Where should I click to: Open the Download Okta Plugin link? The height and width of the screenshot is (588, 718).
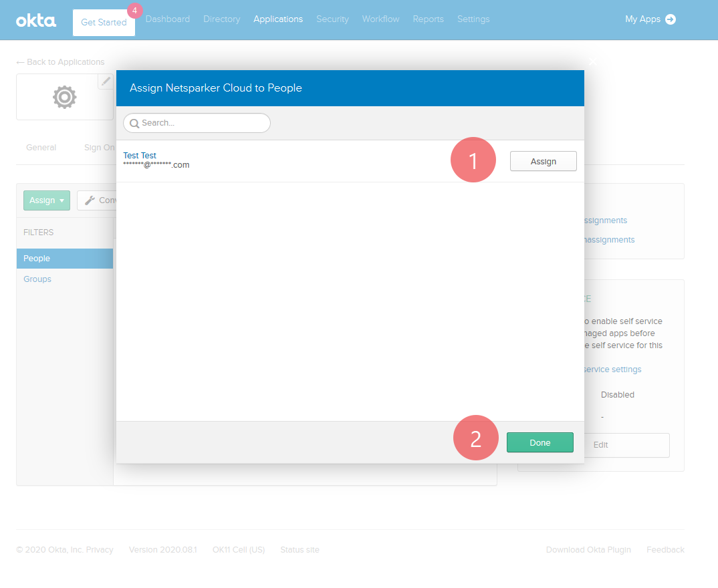[x=588, y=550]
